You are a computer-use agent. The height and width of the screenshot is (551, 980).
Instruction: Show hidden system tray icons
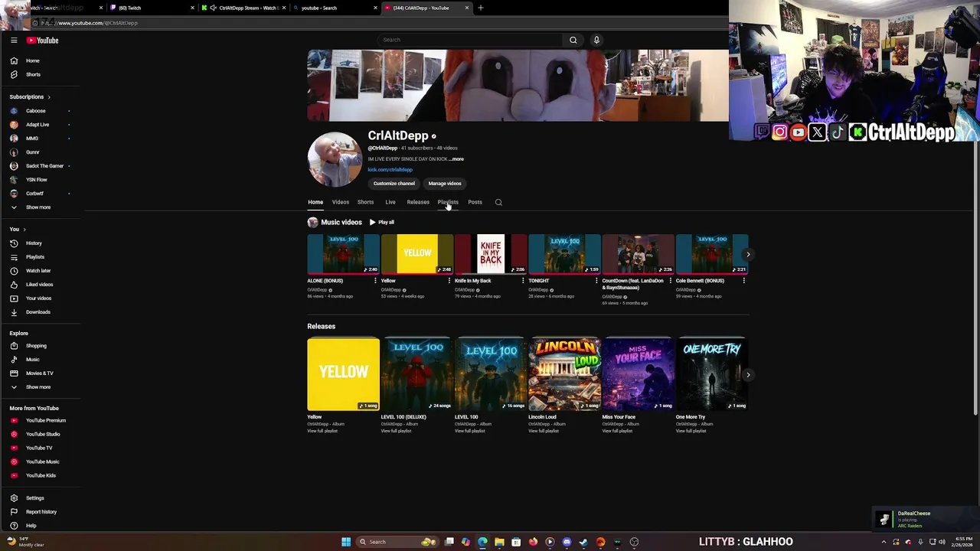(x=884, y=542)
